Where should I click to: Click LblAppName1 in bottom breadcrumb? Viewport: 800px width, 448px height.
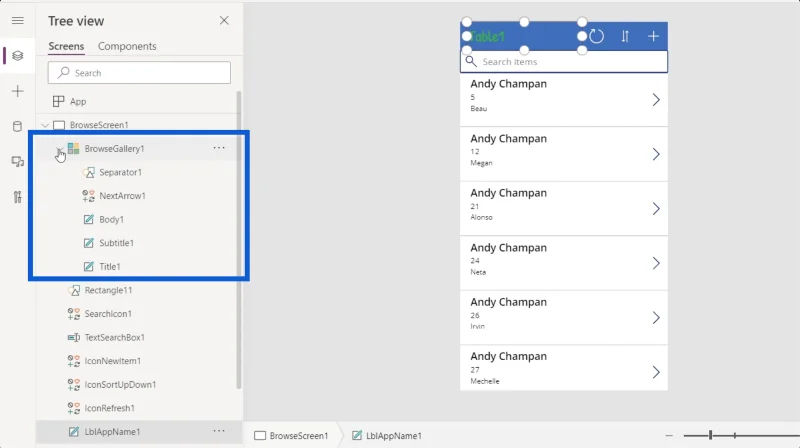[x=387, y=436]
